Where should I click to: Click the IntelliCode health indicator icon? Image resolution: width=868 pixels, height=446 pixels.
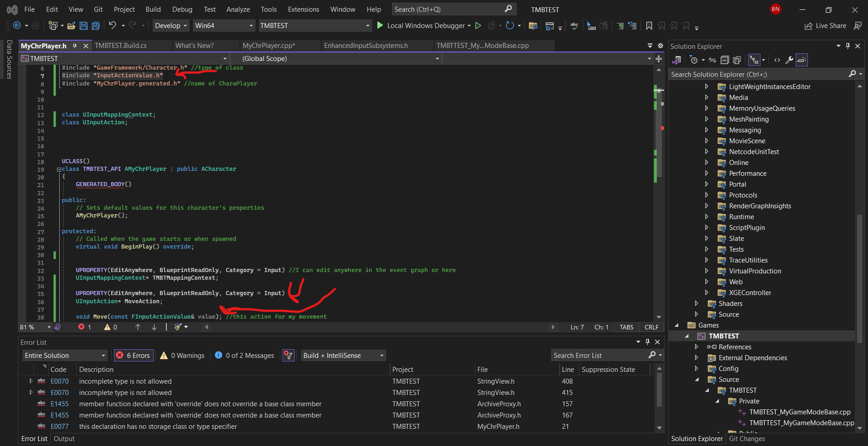(x=57, y=327)
